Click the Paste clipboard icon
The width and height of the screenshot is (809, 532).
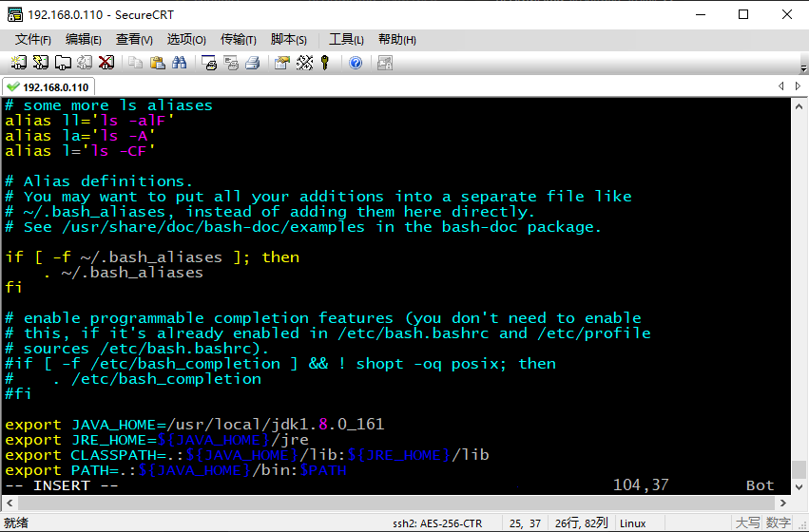(158, 63)
